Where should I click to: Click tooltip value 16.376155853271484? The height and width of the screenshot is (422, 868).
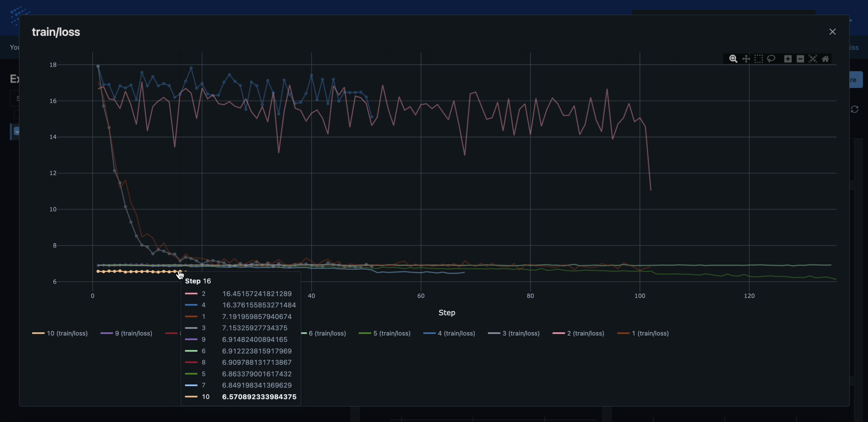click(x=259, y=305)
